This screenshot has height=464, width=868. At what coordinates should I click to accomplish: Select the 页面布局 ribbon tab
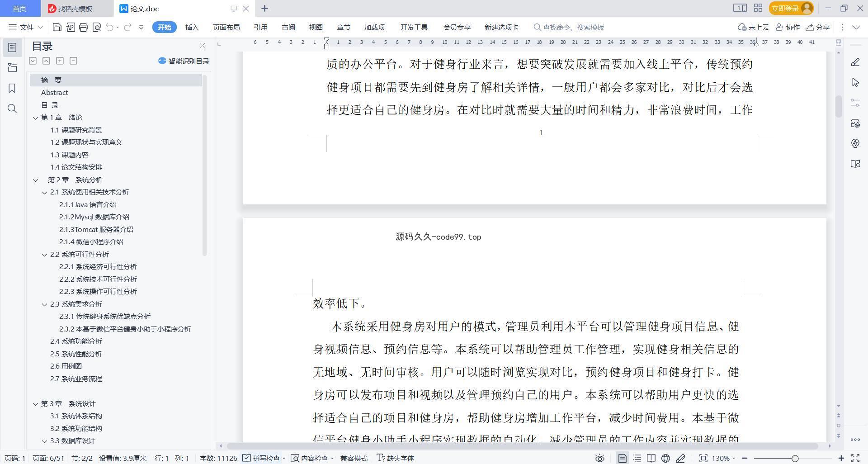click(226, 27)
